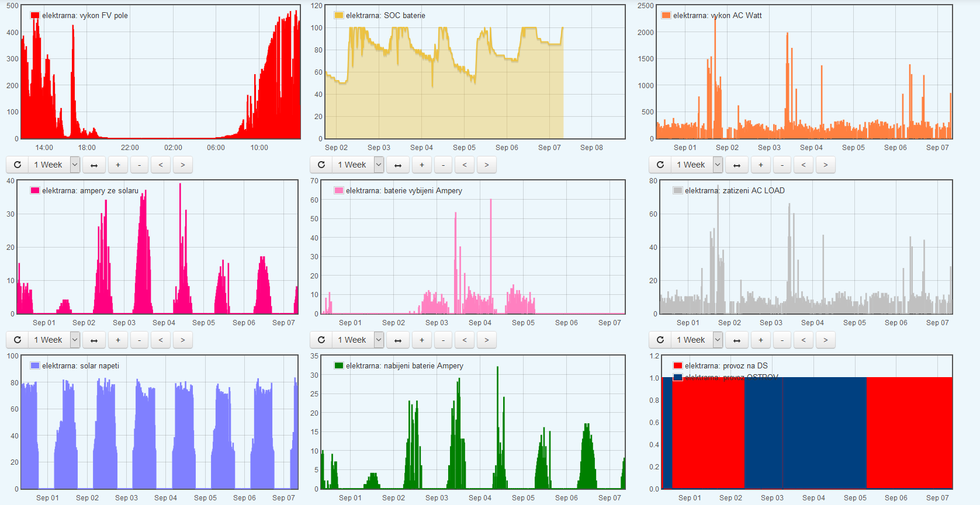Open the 1 Week range dropdown under vykon FV pole
This screenshot has width=980, height=505.
point(54,165)
